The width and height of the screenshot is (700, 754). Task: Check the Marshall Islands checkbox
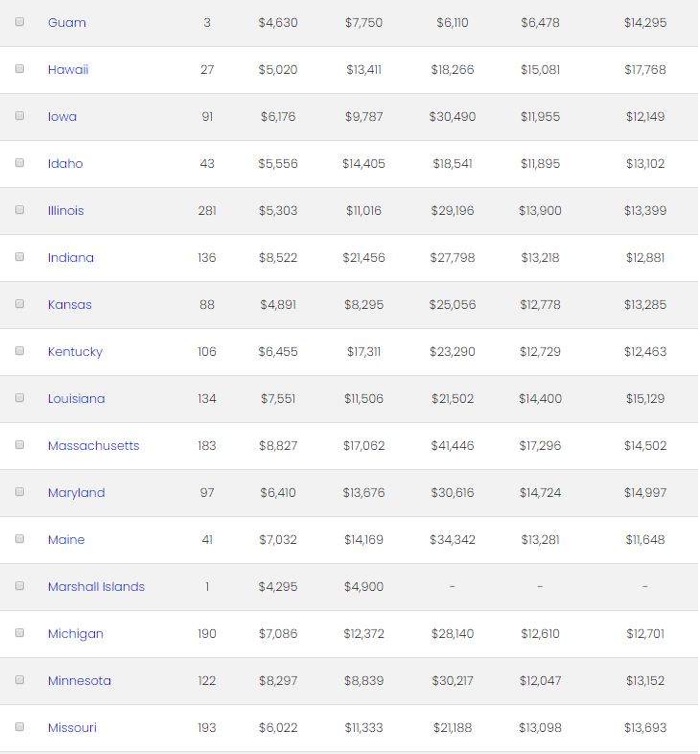click(x=19, y=585)
